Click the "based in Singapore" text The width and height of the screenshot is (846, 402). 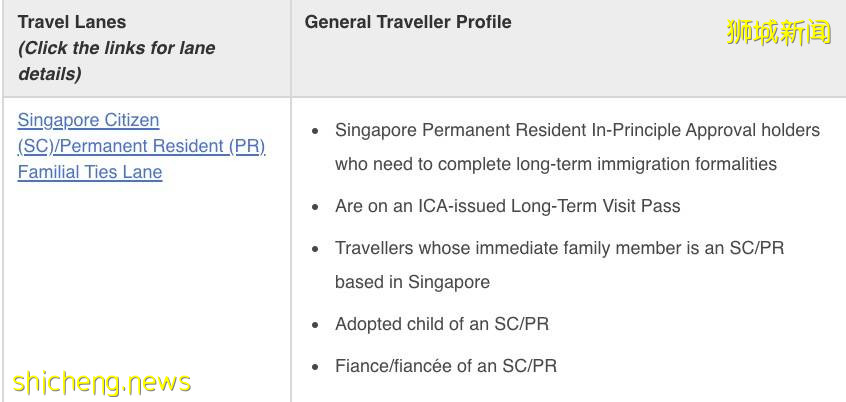point(412,282)
